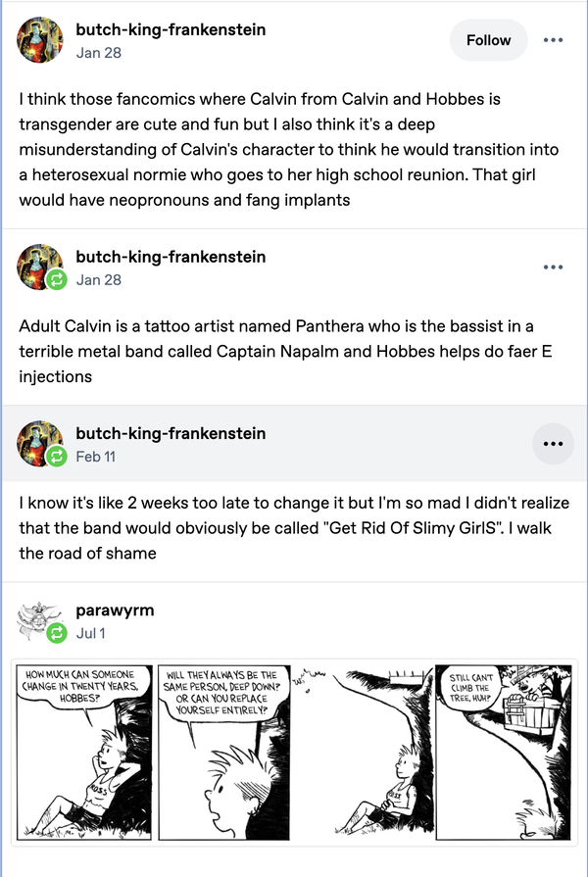The width and height of the screenshot is (588, 877).
Task: Click the green reblog badge beside parawyrm's avatar
Action: [x=57, y=633]
